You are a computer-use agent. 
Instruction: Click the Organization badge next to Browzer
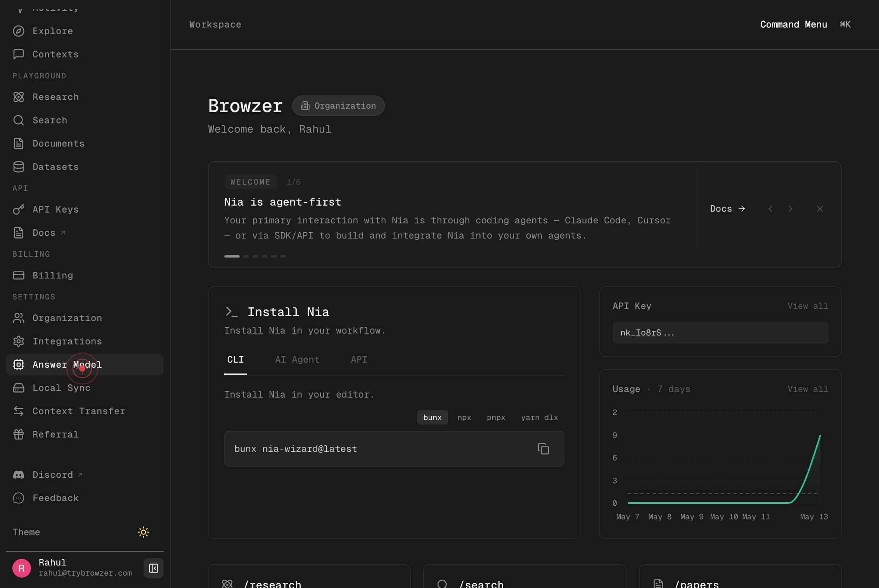(338, 105)
